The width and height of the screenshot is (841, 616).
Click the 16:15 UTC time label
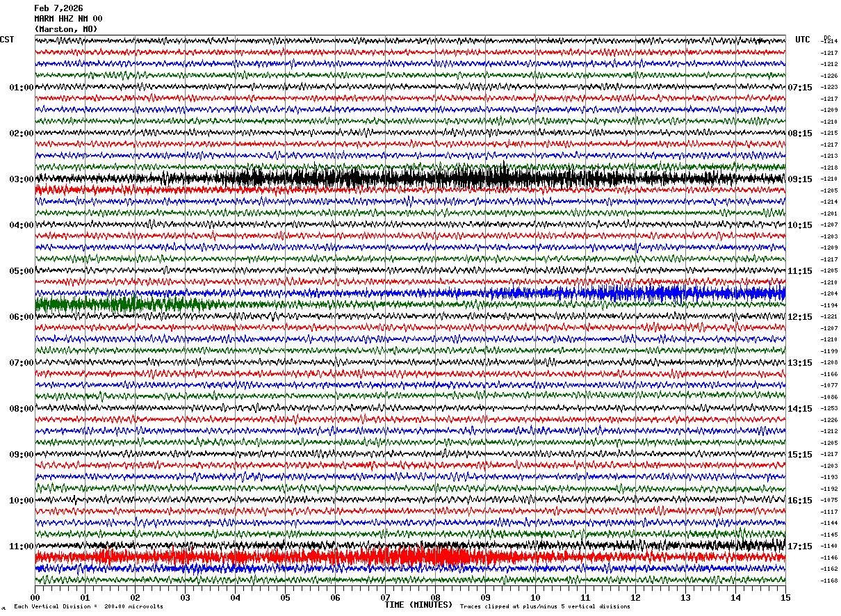[800, 501]
